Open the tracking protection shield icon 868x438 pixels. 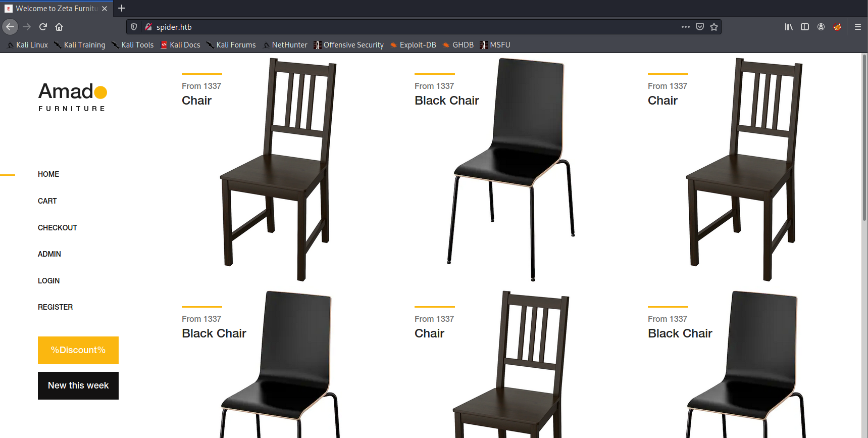coord(134,27)
